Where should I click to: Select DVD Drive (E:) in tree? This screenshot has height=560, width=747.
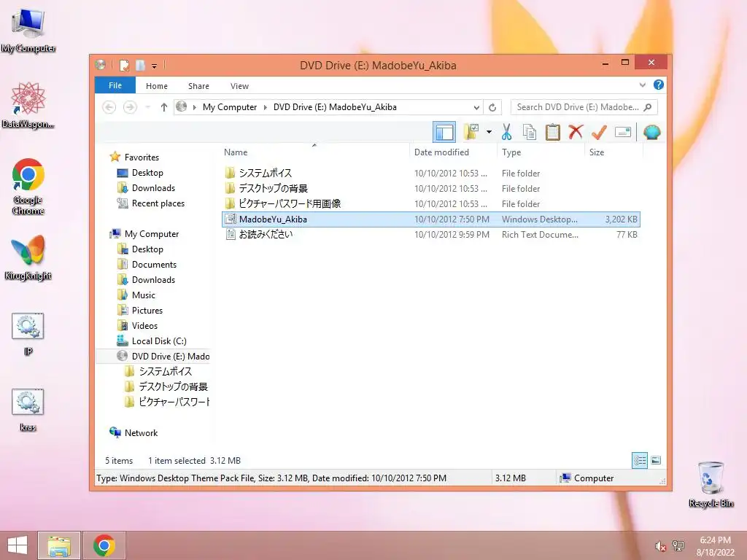click(x=171, y=356)
